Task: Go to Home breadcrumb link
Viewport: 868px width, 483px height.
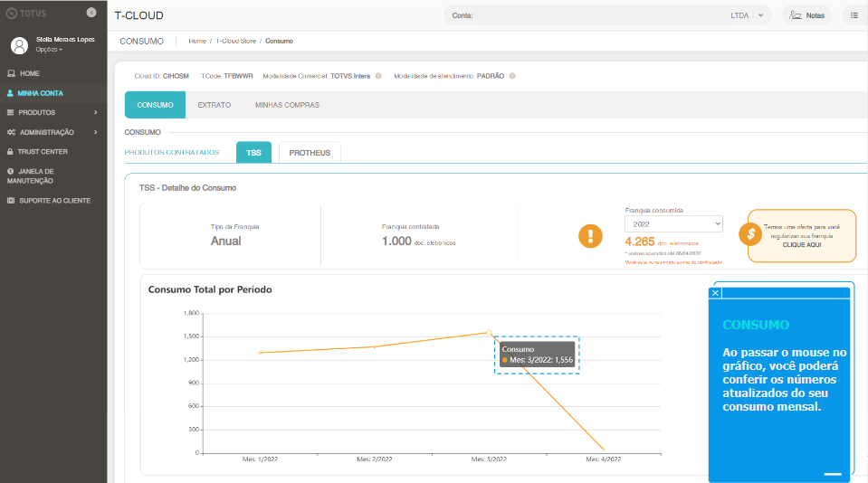Action: pyautogui.click(x=197, y=41)
